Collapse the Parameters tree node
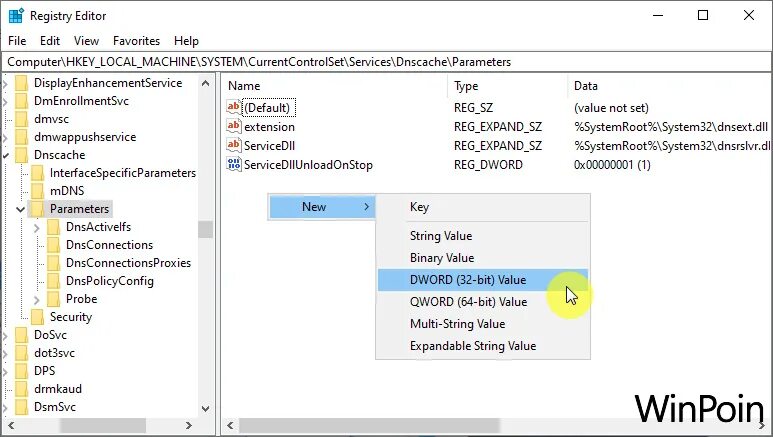Screen dimensions: 773x437 coord(21,209)
